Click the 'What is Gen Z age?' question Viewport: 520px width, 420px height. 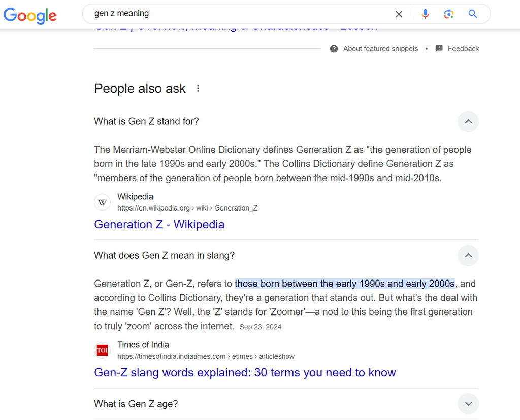point(136,404)
